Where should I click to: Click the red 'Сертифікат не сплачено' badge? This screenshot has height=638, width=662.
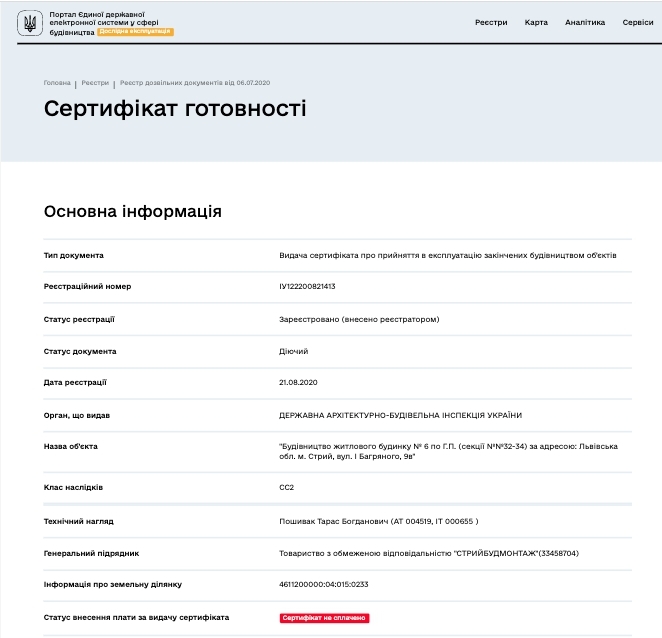[324, 618]
